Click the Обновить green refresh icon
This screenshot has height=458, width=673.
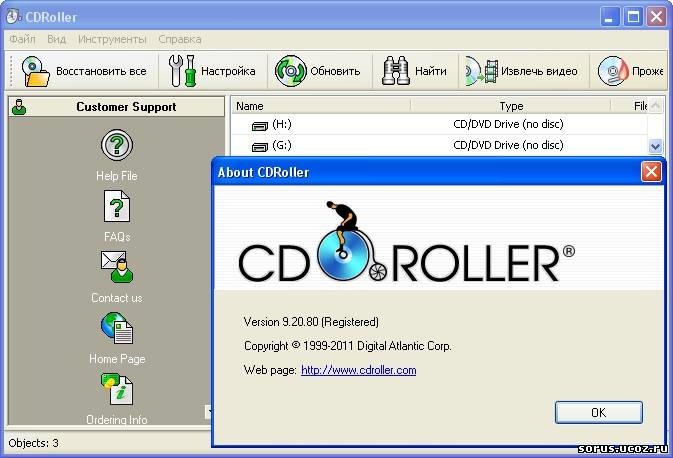click(291, 71)
